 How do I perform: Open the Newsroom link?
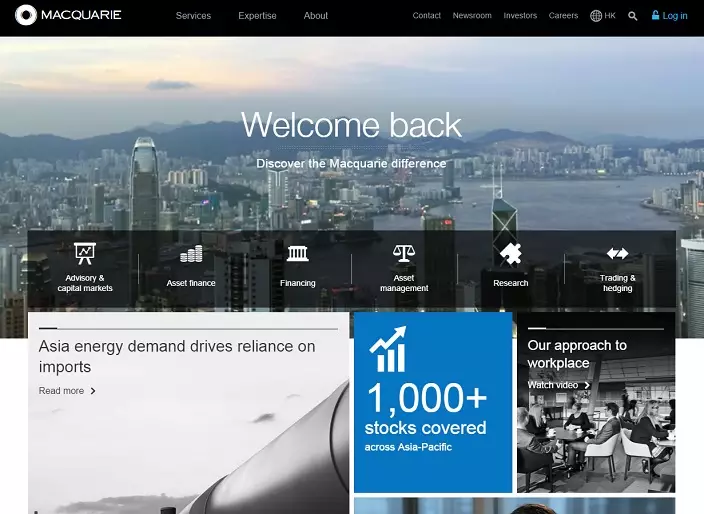point(472,16)
